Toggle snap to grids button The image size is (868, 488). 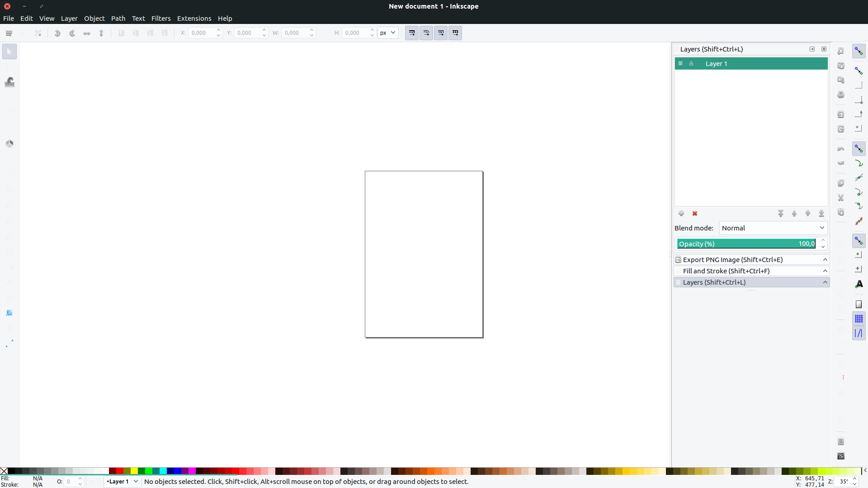coord(859,319)
